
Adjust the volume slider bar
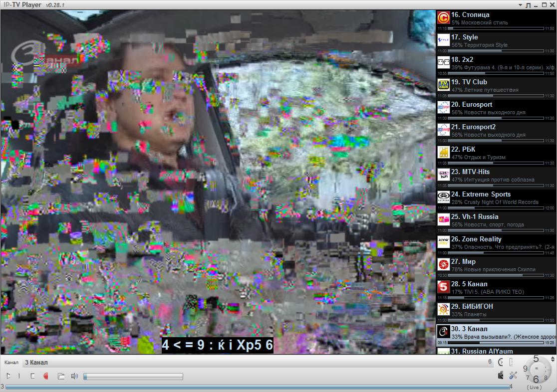point(133,377)
